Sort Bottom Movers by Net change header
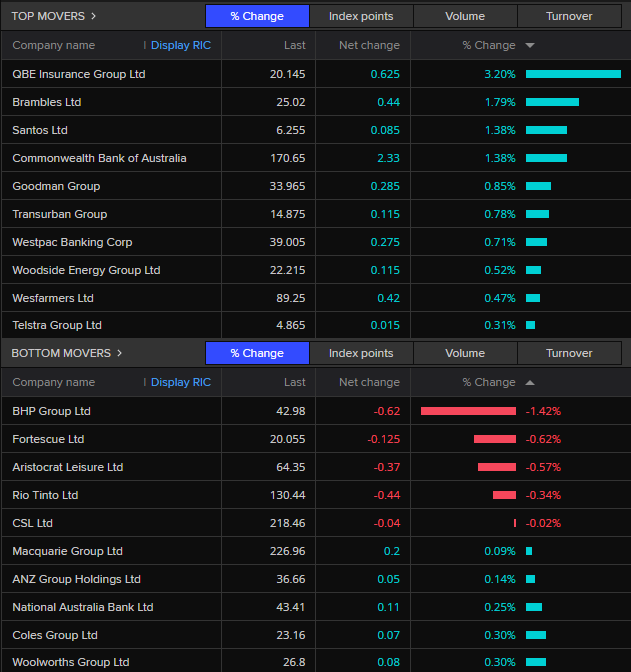This screenshot has height=672, width=631. pos(369,382)
